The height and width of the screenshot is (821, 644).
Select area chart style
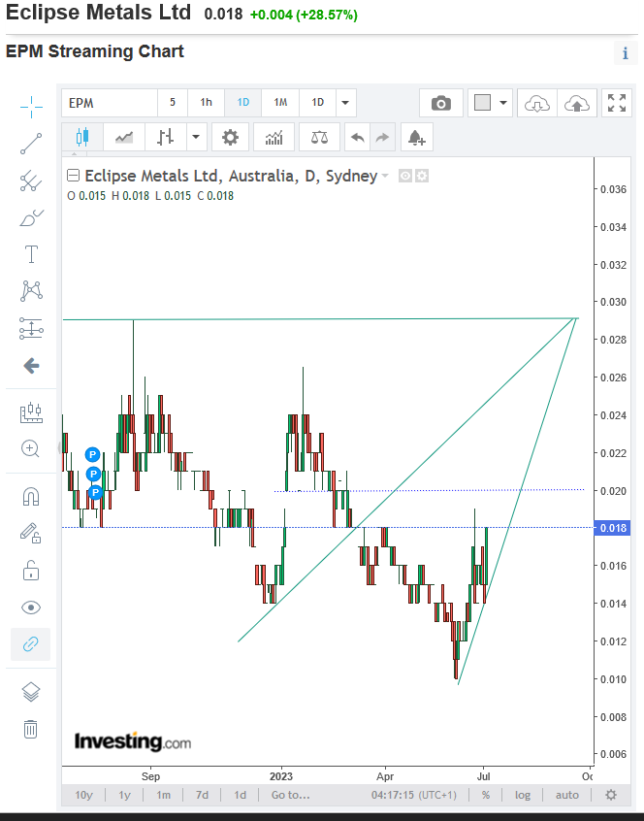[x=124, y=137]
